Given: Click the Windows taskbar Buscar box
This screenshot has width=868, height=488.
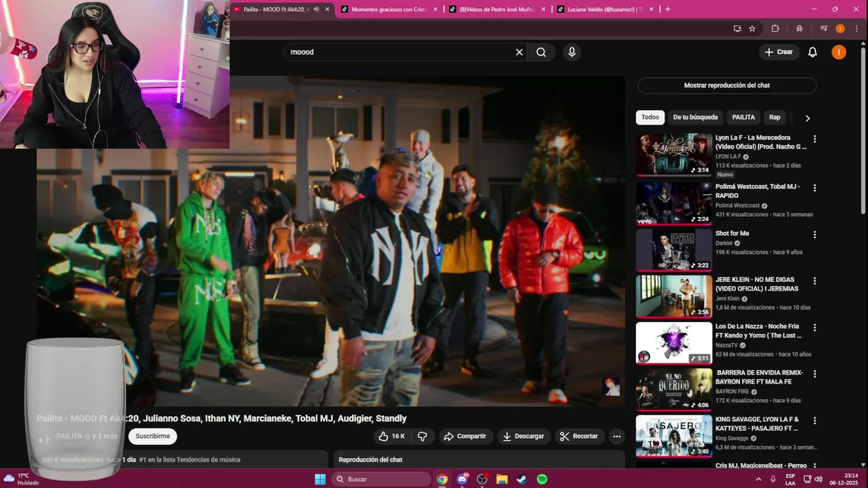Looking at the screenshot, I should click(382, 479).
